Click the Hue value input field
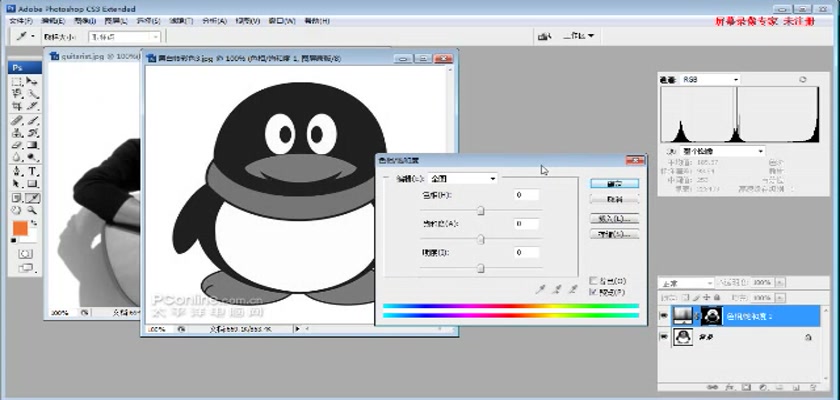The width and height of the screenshot is (840, 400). pos(526,195)
